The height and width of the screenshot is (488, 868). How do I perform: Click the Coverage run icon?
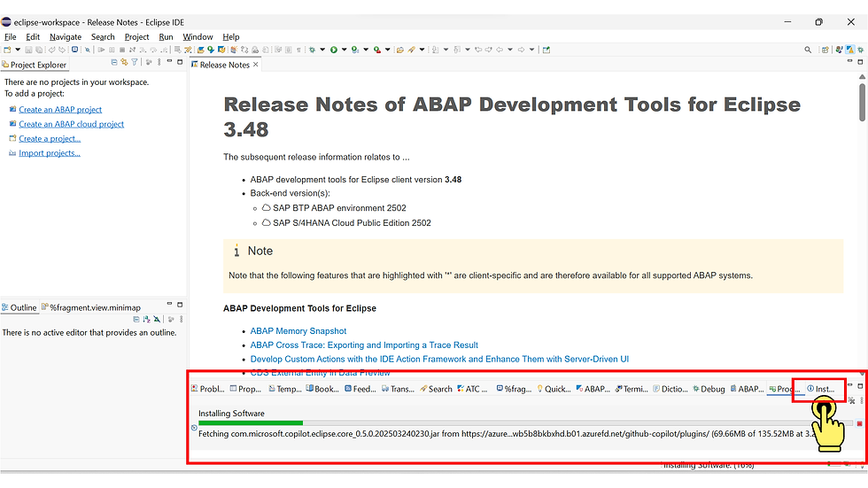coord(355,50)
